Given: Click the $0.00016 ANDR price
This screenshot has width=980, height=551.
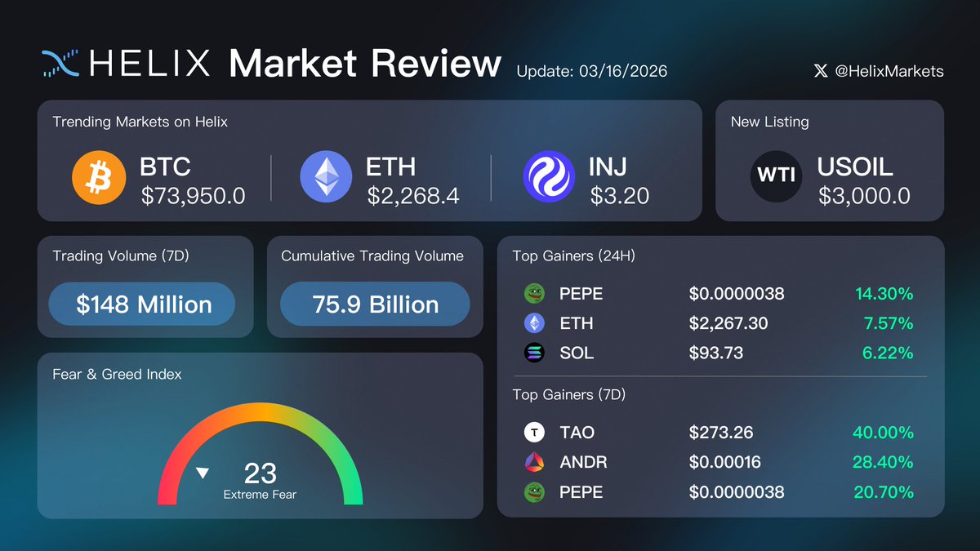Looking at the screenshot, I should coord(725,463).
